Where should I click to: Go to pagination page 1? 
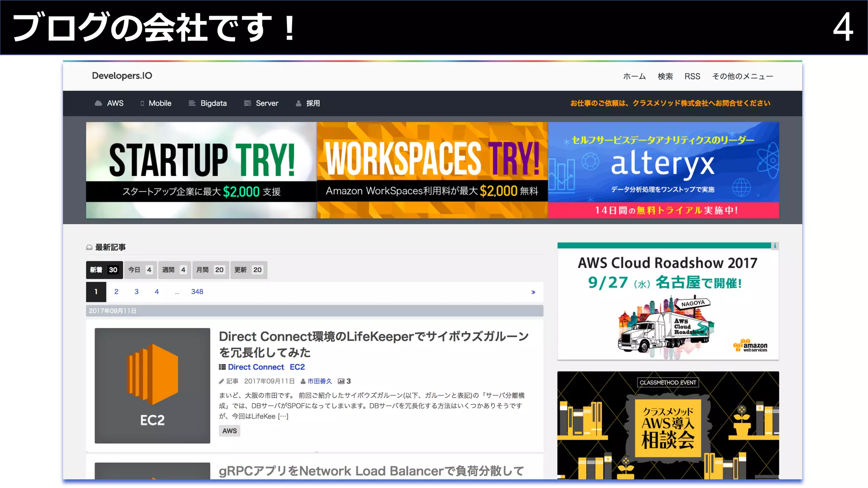pyautogui.click(x=96, y=292)
